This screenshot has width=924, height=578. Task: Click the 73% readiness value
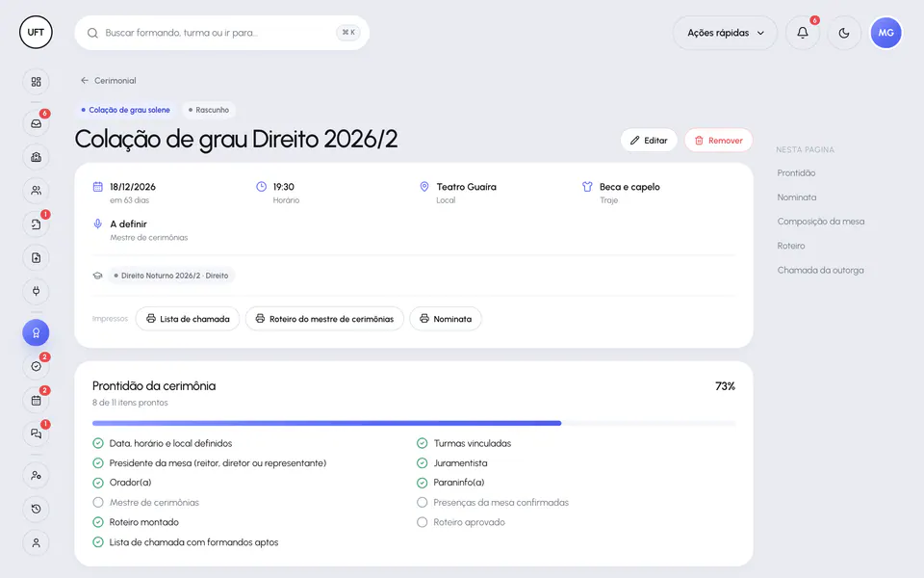(725, 386)
